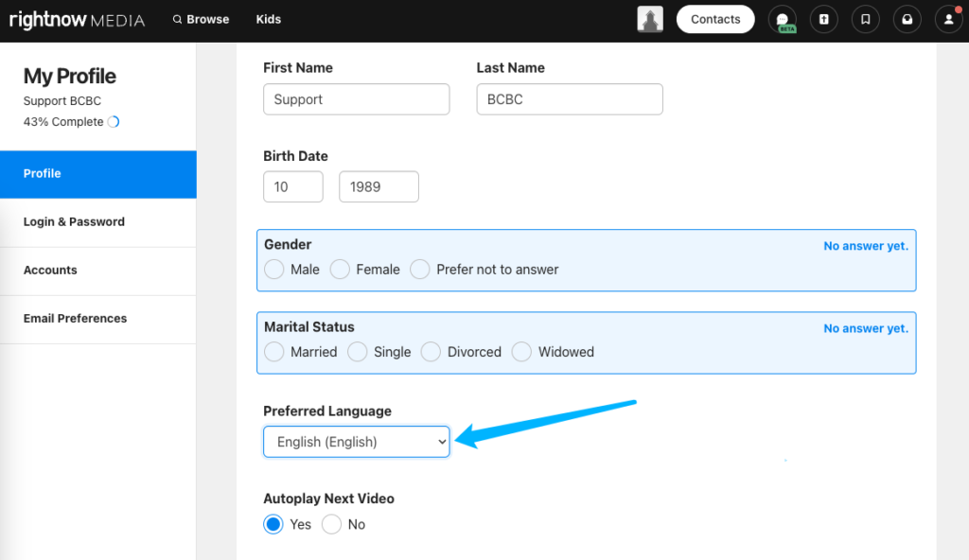Select the Married marital status option
The height and width of the screenshot is (560, 969).
[x=273, y=352]
